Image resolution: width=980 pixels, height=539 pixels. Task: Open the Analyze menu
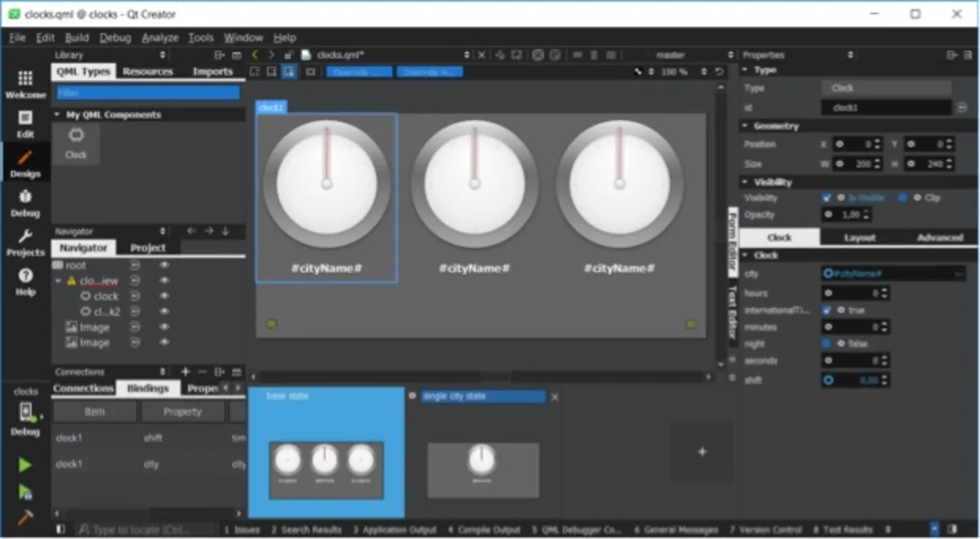(x=159, y=38)
